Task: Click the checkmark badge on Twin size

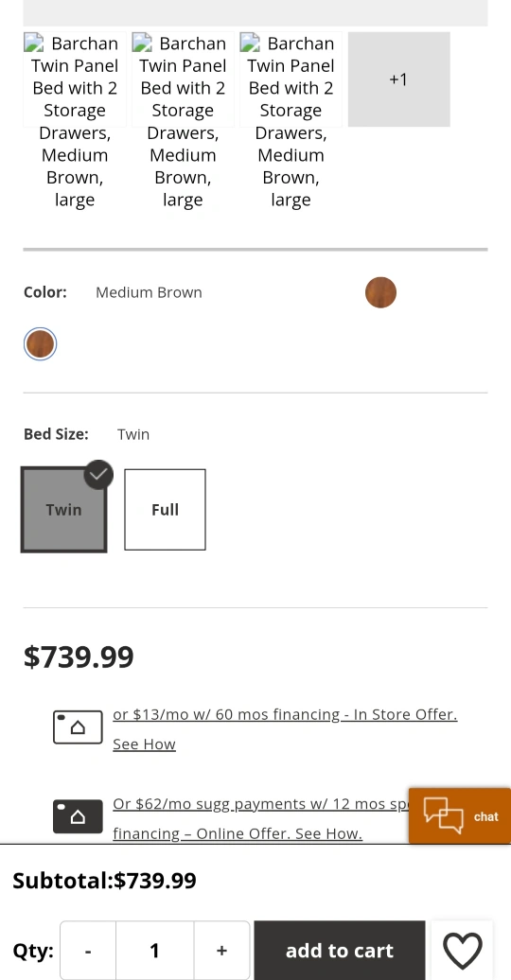Action: pyautogui.click(x=98, y=474)
